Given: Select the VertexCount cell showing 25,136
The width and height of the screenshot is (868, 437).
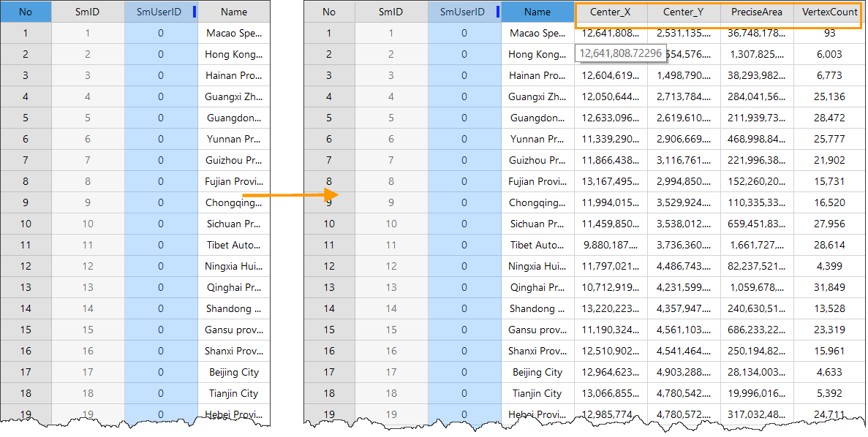Looking at the screenshot, I should (829, 97).
